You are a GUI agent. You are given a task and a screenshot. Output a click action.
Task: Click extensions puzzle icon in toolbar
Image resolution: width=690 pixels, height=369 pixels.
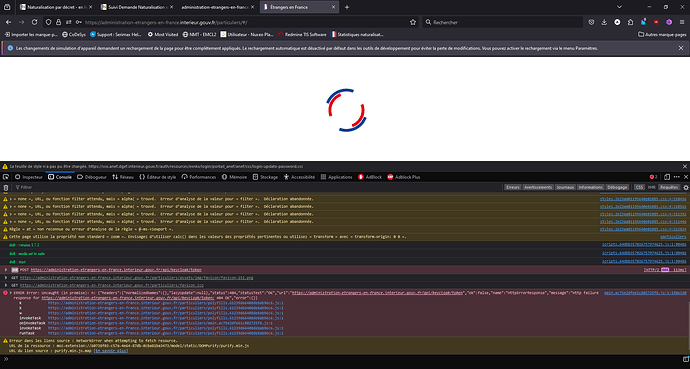pos(630,22)
